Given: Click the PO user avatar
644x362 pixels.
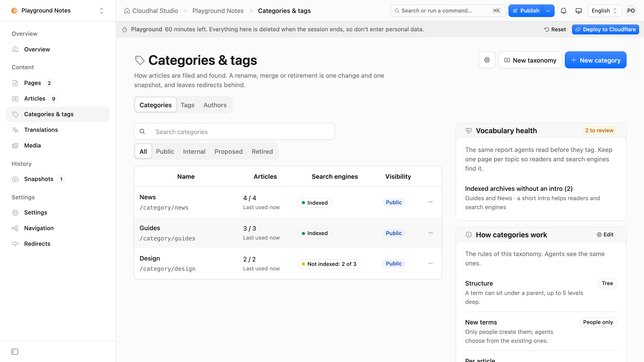Looking at the screenshot, I should point(631,11).
